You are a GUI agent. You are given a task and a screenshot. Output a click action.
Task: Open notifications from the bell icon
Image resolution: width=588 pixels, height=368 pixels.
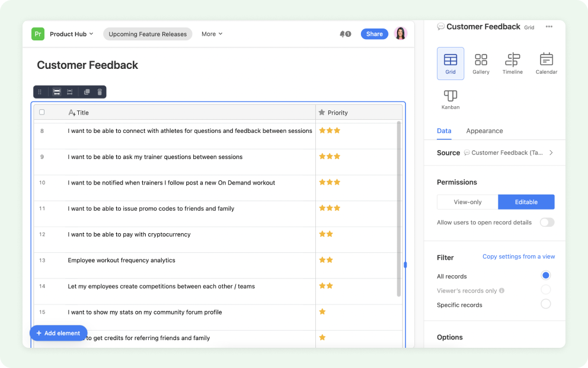(x=344, y=34)
